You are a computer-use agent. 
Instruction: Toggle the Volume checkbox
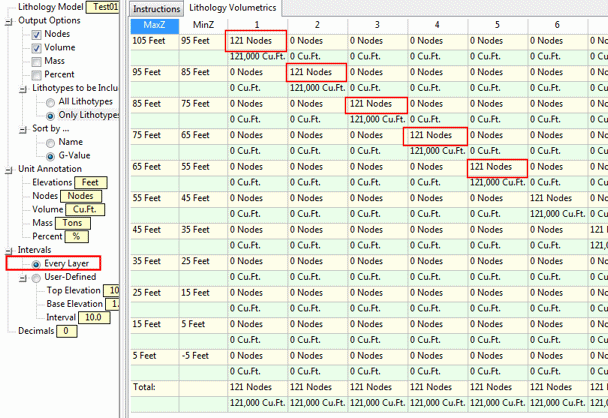37,47
